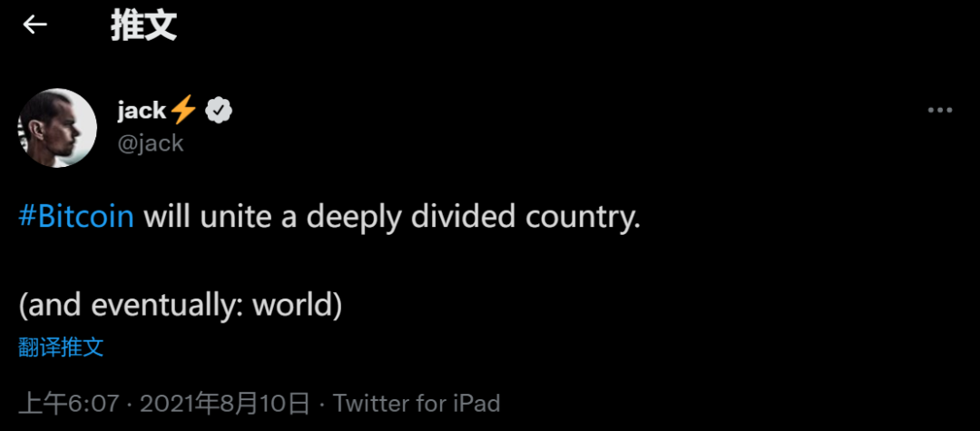
Task: Click the word "world)" in second line
Action: click(x=297, y=306)
